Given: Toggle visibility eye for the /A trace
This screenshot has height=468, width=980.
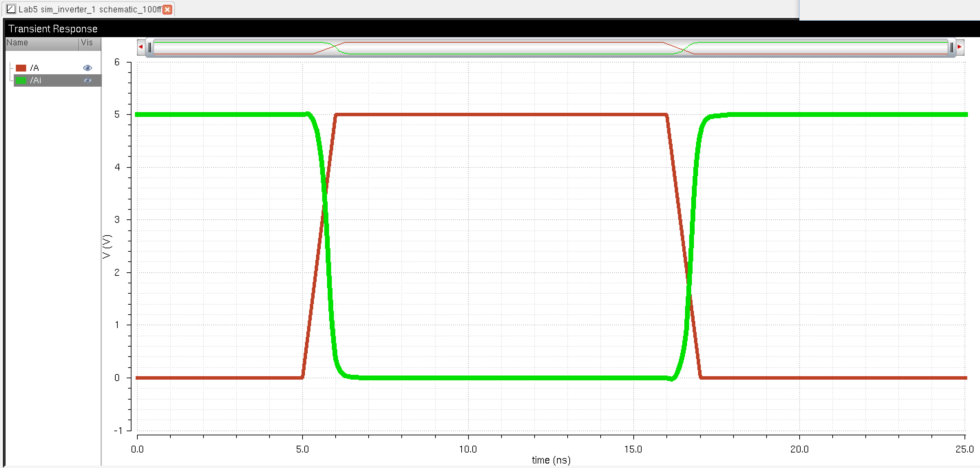Looking at the screenshot, I should click(87, 68).
